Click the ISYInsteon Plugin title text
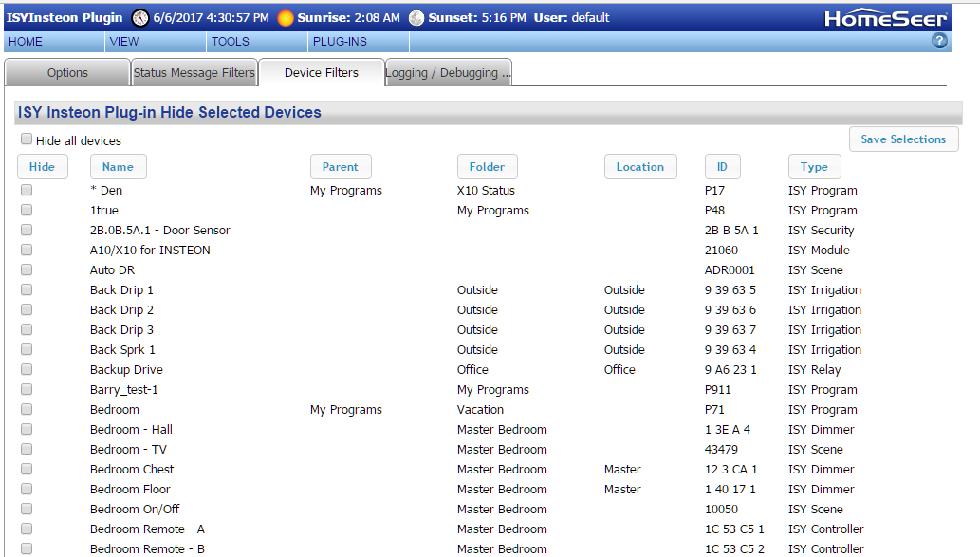Viewport: 980px width, 557px height. [65, 17]
